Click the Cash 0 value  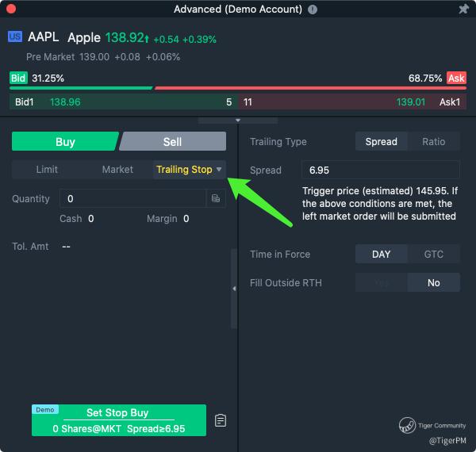click(x=90, y=218)
